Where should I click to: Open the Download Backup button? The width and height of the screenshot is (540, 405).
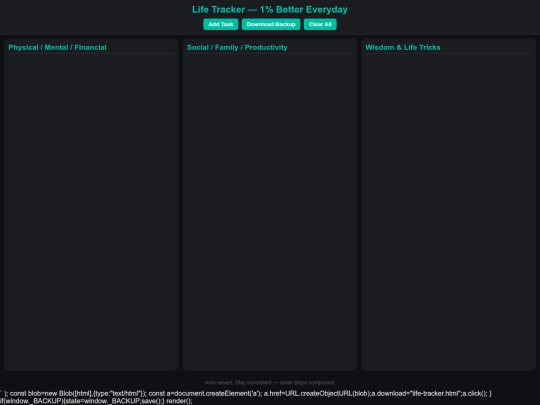coord(271,24)
